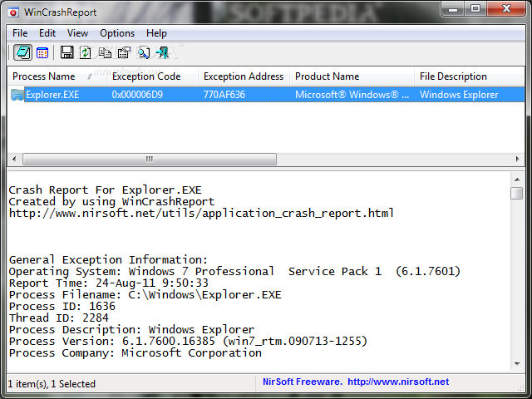Click the Exit door icon
The width and height of the screenshot is (532, 399).
[163, 52]
